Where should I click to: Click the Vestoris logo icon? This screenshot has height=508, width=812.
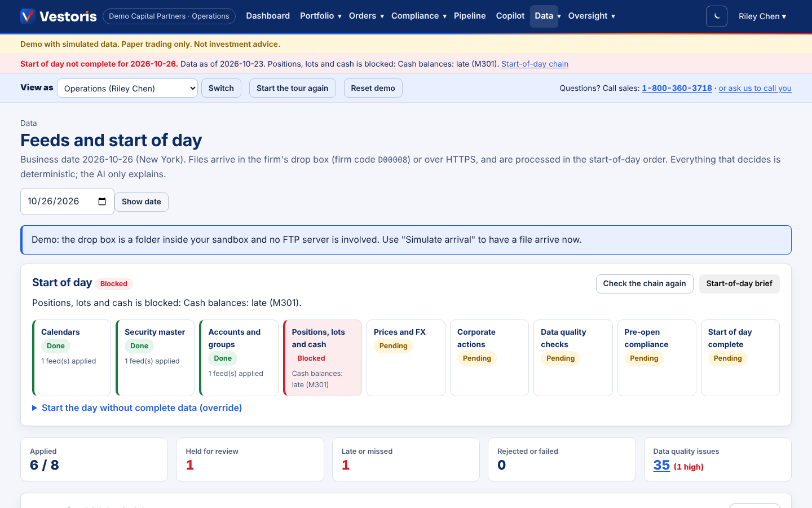(28, 16)
